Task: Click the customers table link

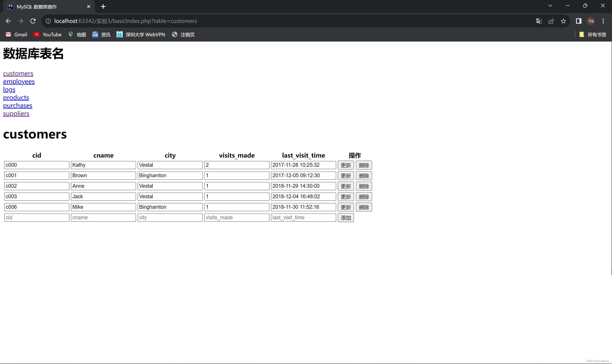Action: pyautogui.click(x=18, y=73)
